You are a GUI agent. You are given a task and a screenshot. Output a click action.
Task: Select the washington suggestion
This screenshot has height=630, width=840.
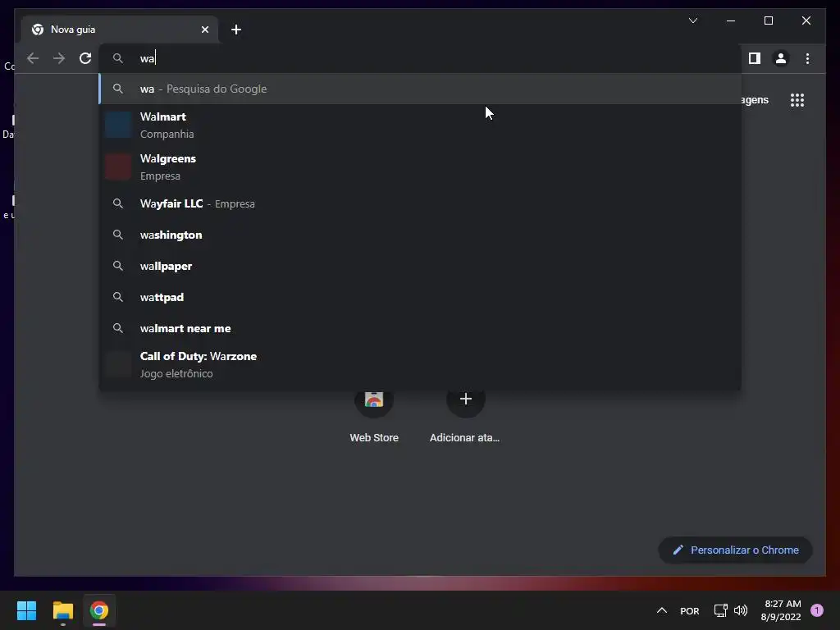click(x=420, y=235)
